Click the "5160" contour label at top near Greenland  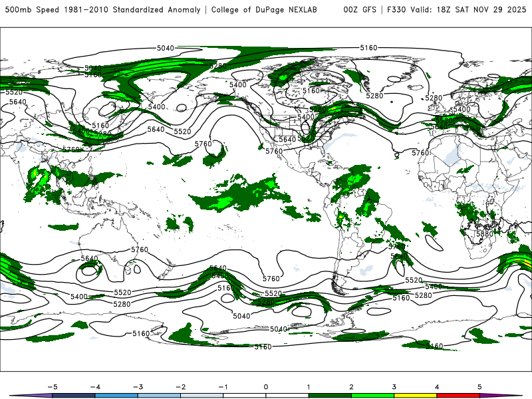click(x=368, y=48)
